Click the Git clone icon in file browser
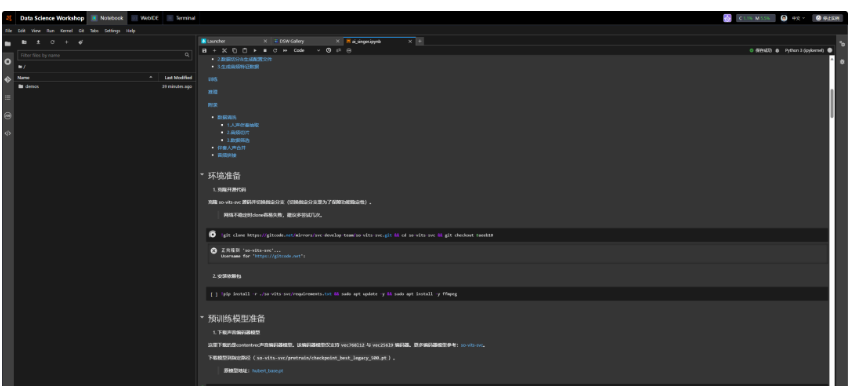Image resolution: width=855 pixels, height=386 pixels. point(81,42)
